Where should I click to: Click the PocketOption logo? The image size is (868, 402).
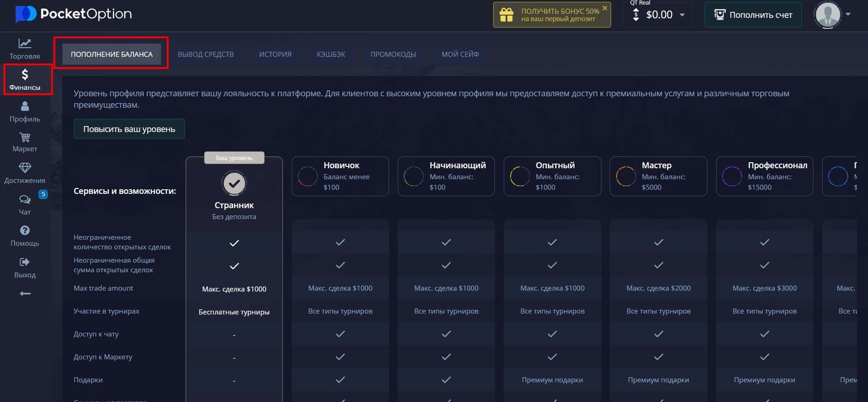(x=74, y=14)
